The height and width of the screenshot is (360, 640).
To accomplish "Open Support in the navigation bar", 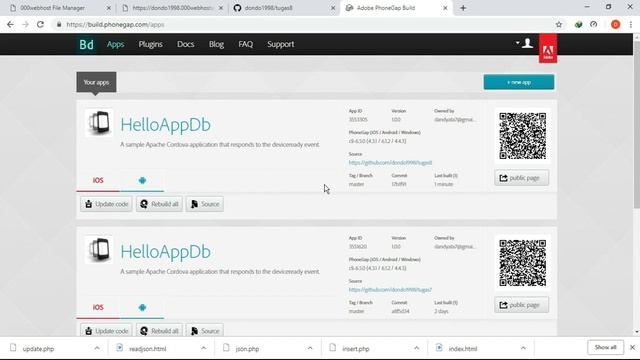I will (x=281, y=44).
